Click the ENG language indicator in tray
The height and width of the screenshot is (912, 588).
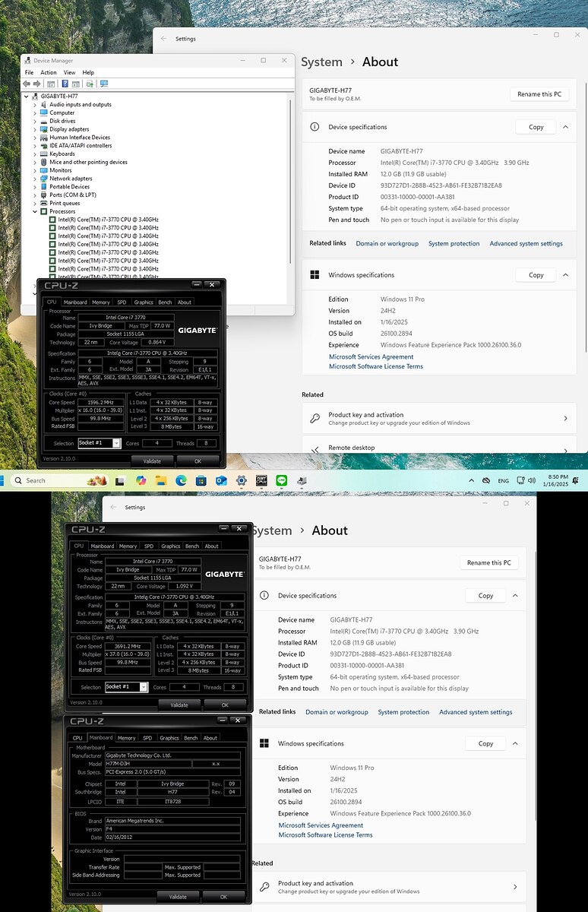(x=504, y=480)
